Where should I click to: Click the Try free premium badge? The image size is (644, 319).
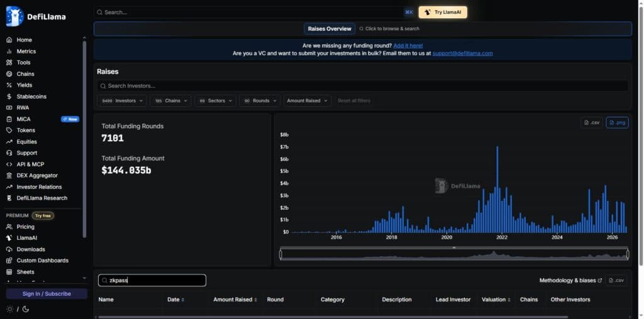[x=43, y=215]
